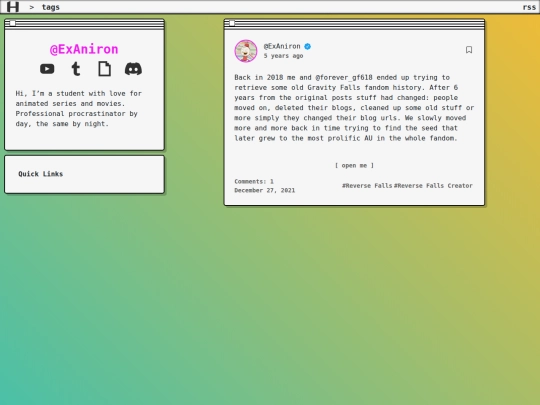Open the tags breadcrumb link
This screenshot has width=540, height=405.
pos(51,7)
